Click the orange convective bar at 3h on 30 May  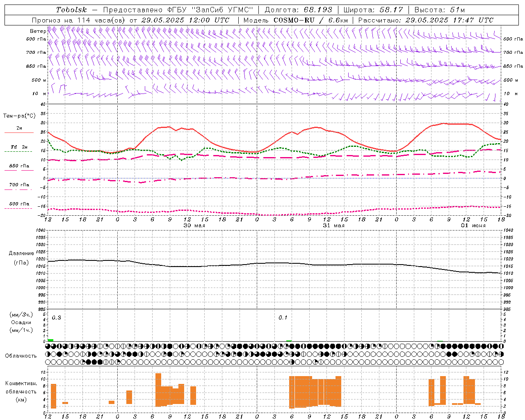point(129,397)
